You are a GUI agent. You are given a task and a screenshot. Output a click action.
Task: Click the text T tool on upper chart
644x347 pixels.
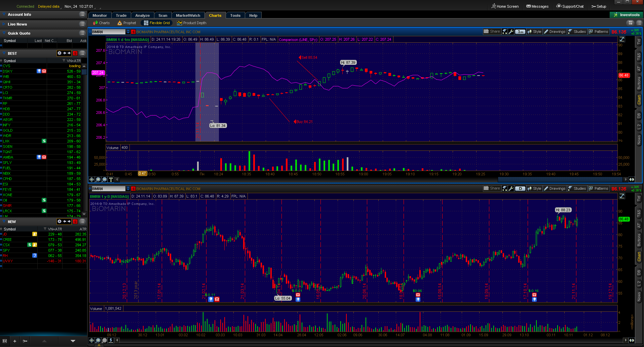(x=111, y=179)
